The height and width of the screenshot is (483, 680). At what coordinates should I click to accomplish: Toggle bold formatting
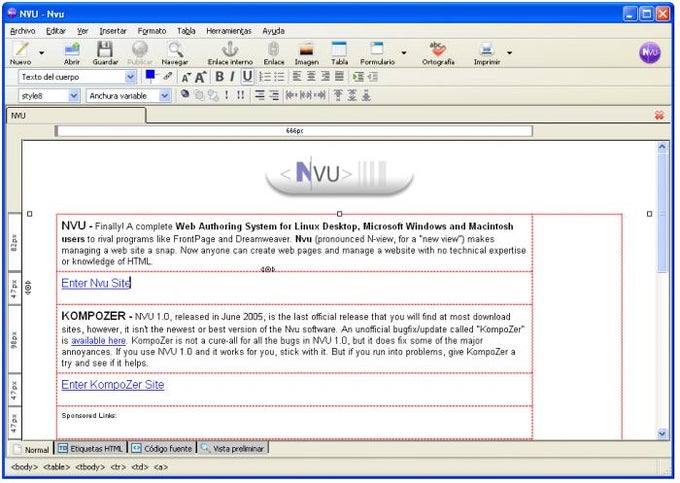pyautogui.click(x=219, y=77)
